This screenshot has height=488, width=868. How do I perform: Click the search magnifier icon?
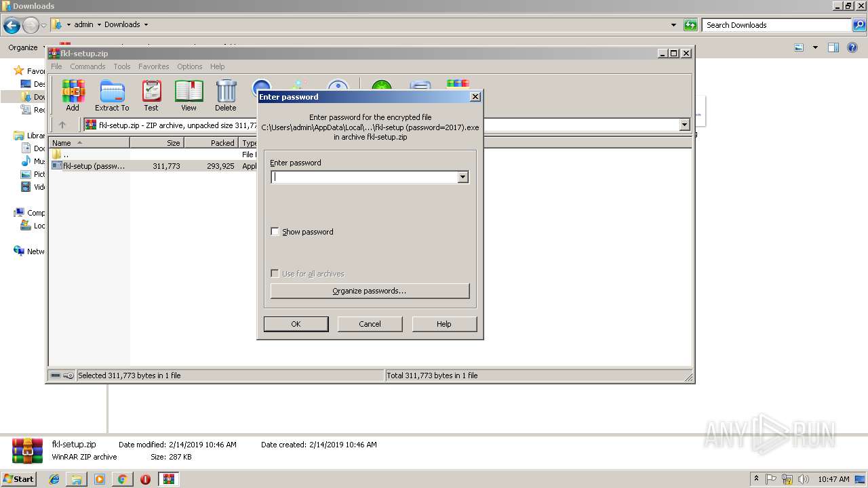(x=859, y=25)
